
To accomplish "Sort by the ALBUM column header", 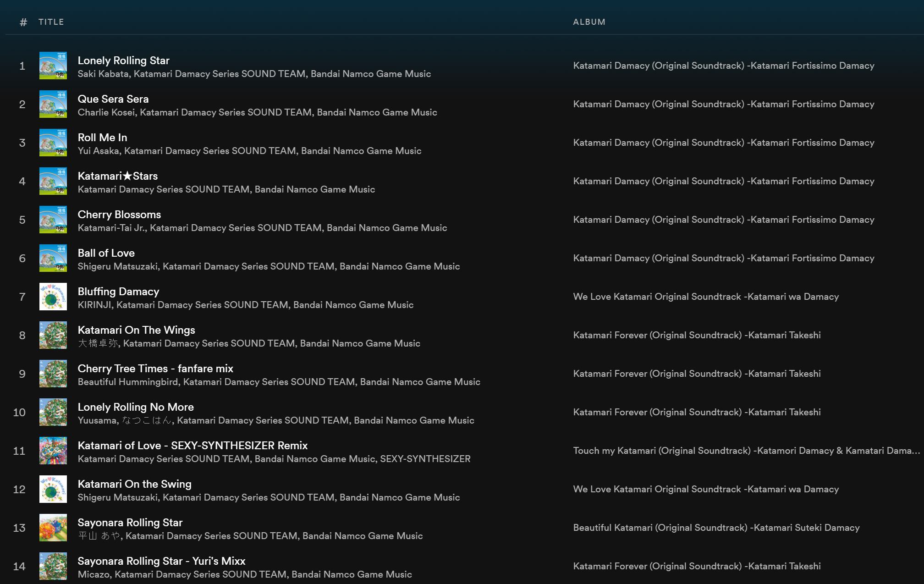I will pyautogui.click(x=589, y=22).
